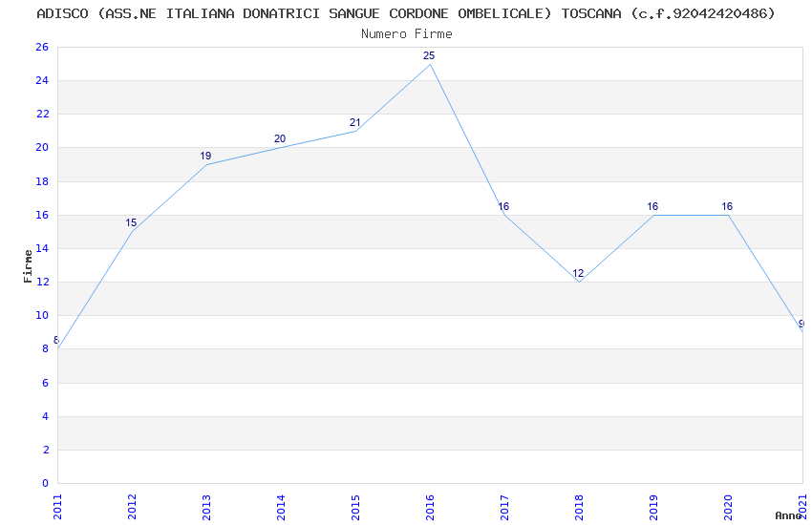Click x-axis year 2016
The image size is (812, 525).
[430, 507]
